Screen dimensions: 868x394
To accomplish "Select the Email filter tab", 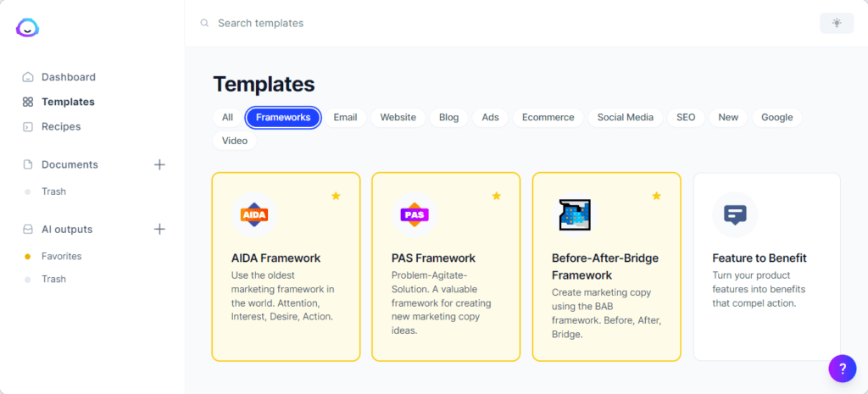I will tap(346, 117).
